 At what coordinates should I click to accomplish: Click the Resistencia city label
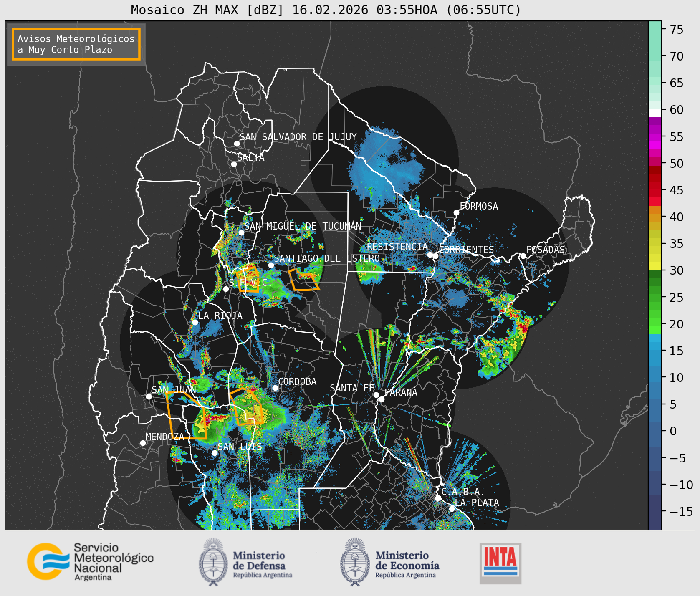(397, 247)
